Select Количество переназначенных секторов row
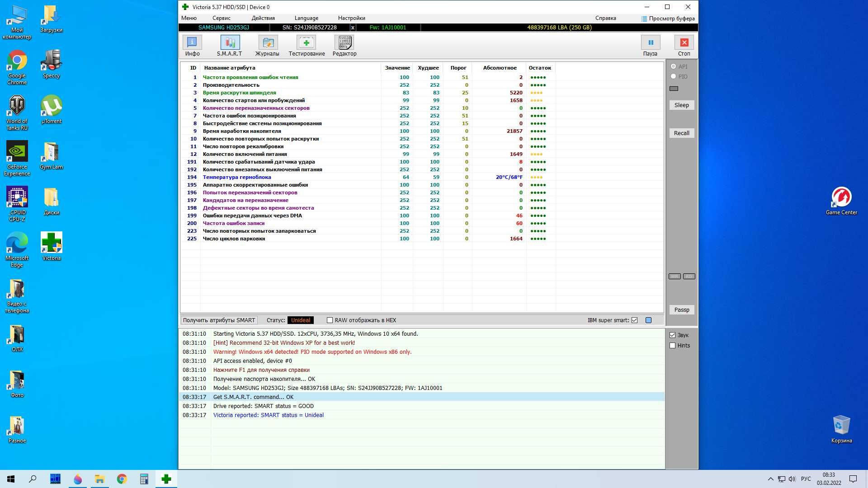This screenshot has width=868, height=488. (422, 108)
